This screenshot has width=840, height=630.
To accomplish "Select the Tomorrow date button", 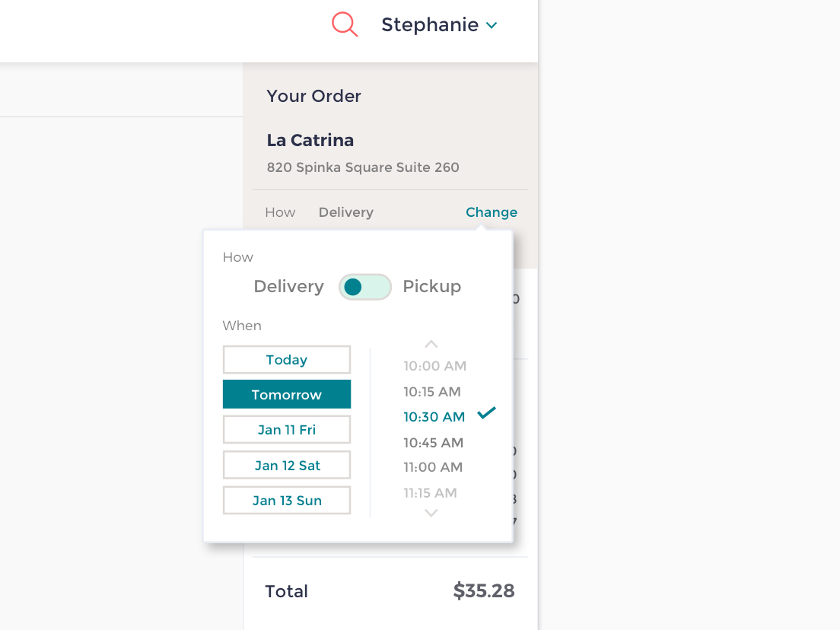I will (286, 394).
